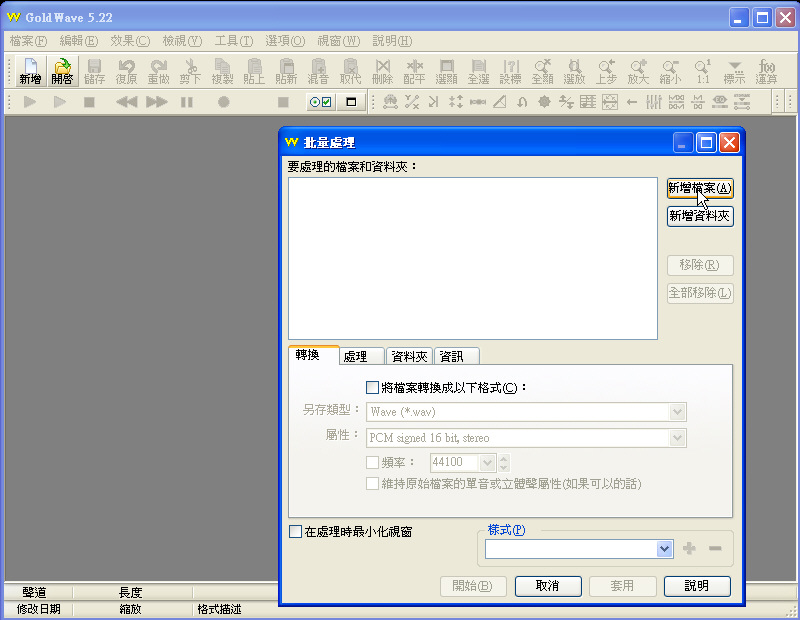Viewport: 800px width, 620px height.
Task: Open the 樣式 preset dropdown
Action: pyautogui.click(x=664, y=549)
